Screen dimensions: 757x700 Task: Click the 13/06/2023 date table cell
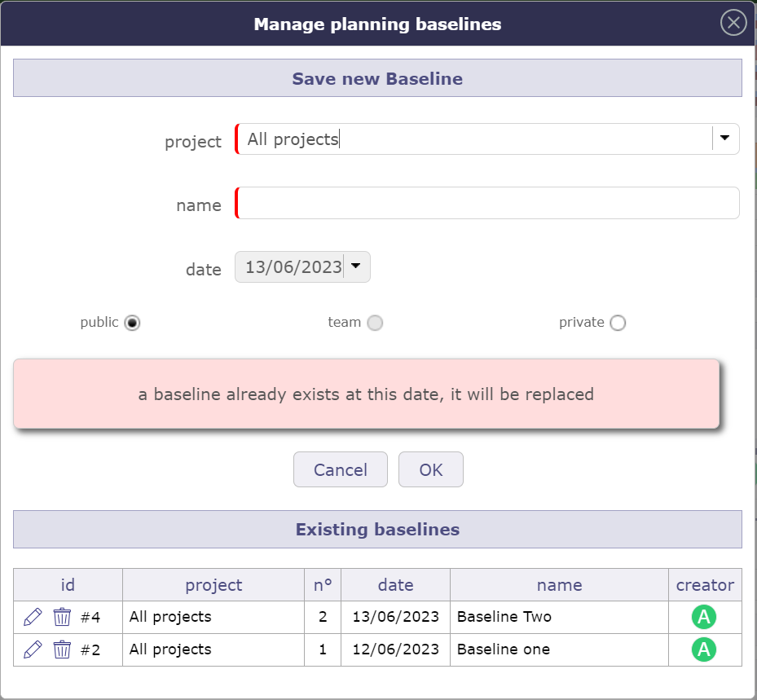tap(395, 617)
